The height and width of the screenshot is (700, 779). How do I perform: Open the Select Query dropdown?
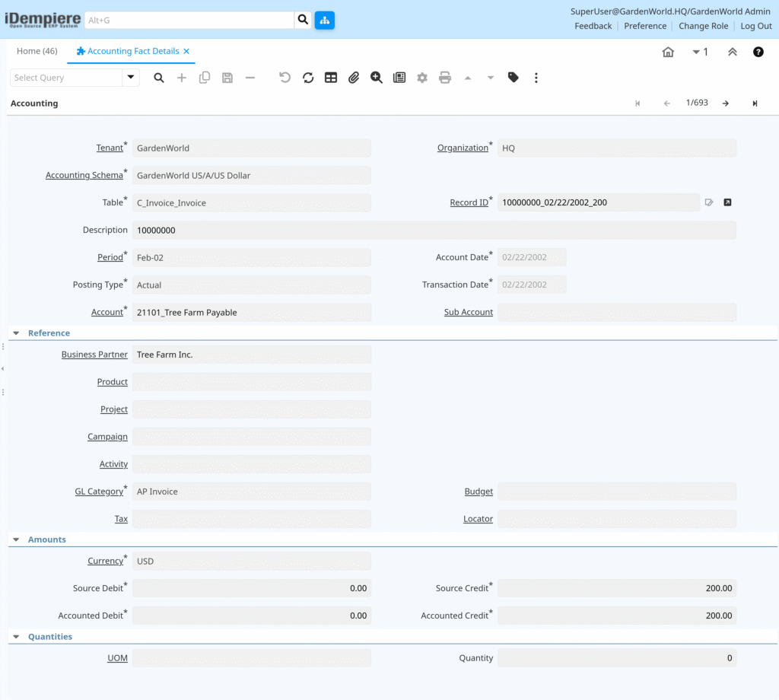[x=129, y=78]
